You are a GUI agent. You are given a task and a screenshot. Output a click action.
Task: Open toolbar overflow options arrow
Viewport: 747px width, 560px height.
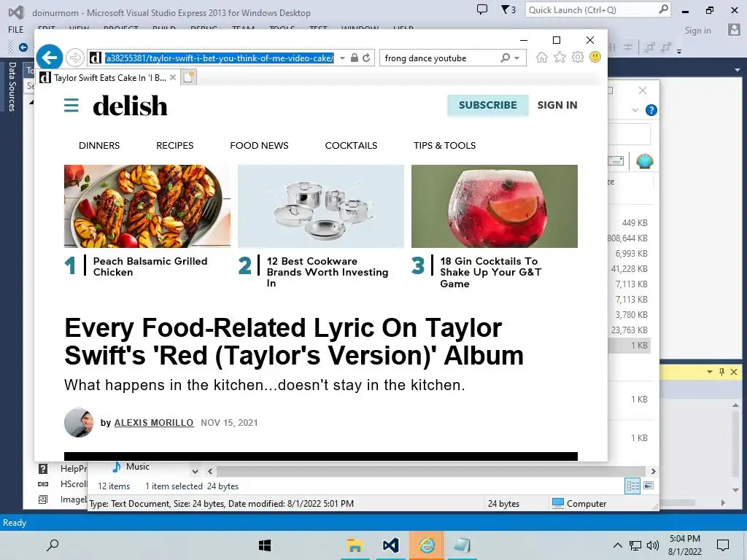pos(679,50)
